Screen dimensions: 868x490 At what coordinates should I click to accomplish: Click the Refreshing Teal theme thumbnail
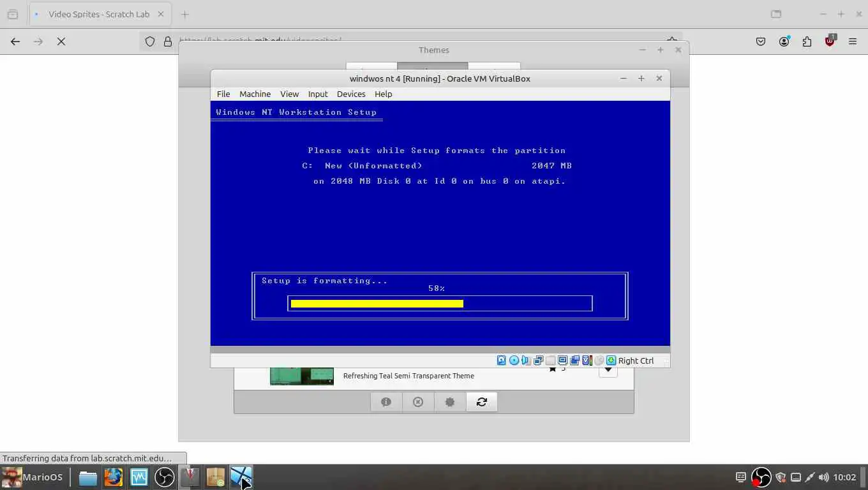click(302, 376)
